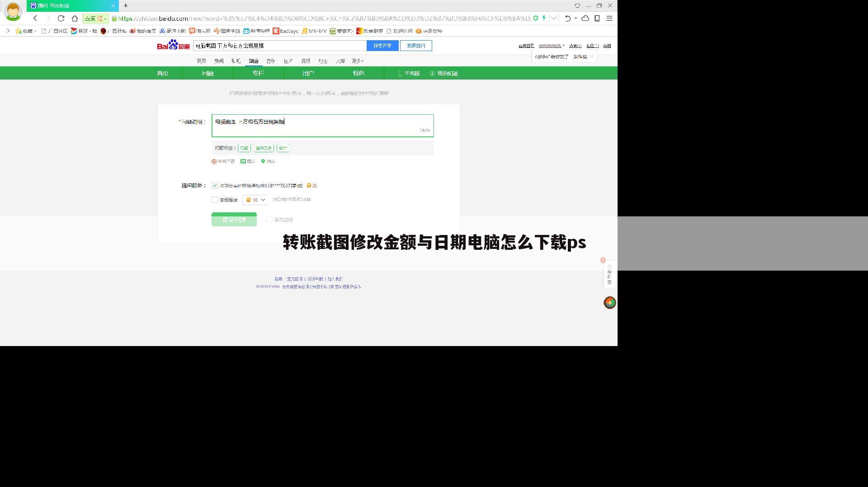Open the 我的首页 Weibo bookmark

(x=143, y=31)
